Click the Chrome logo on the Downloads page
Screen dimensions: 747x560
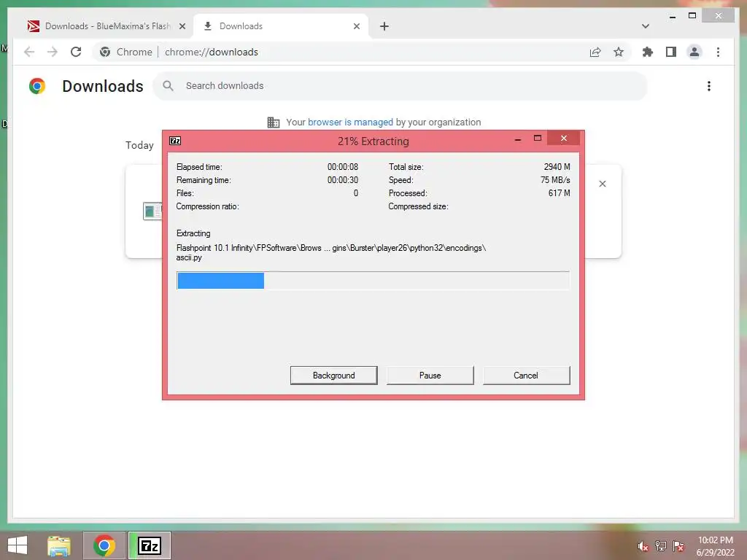pyautogui.click(x=37, y=86)
